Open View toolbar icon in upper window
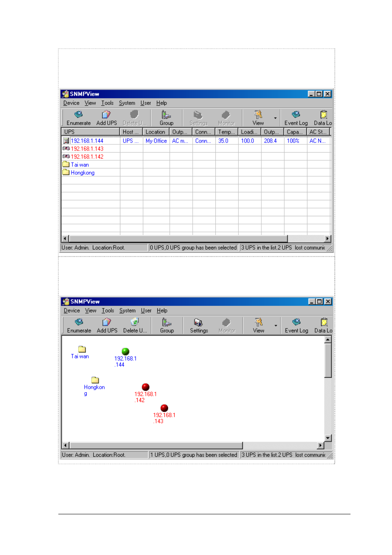This screenshot has width=392, height=555. 258,118
